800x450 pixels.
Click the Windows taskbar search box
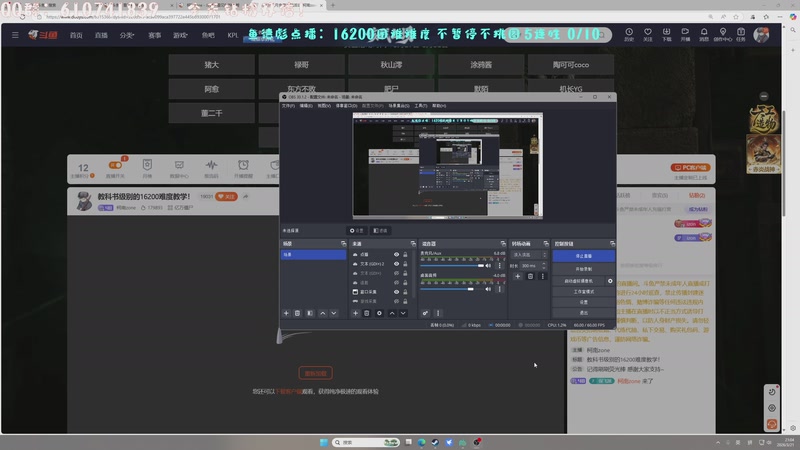coord(366,442)
